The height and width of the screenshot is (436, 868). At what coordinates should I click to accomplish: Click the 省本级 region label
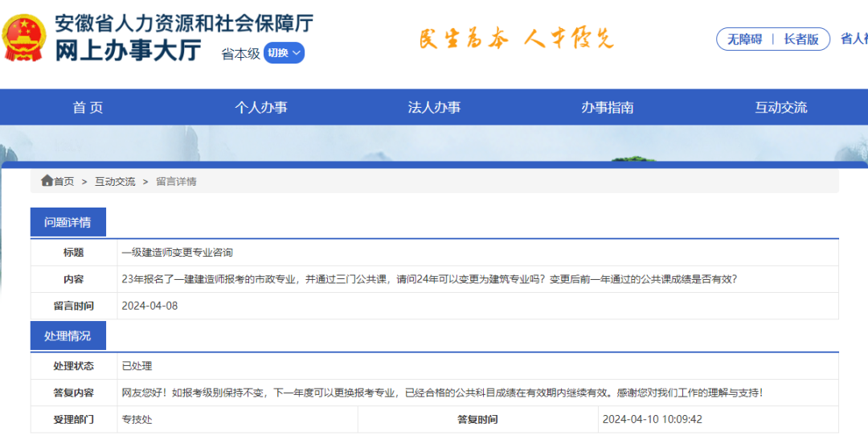coord(241,54)
